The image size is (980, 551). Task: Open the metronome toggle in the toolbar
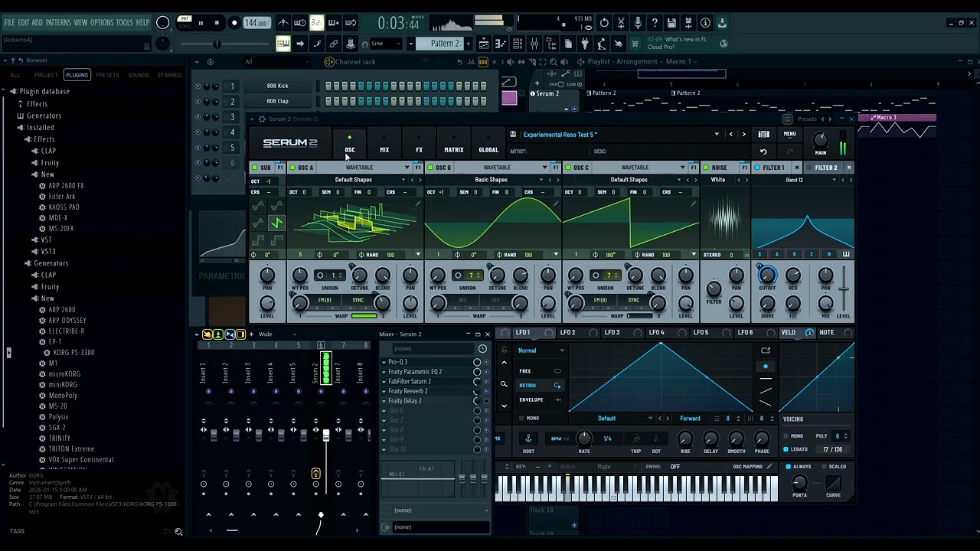pos(283,23)
